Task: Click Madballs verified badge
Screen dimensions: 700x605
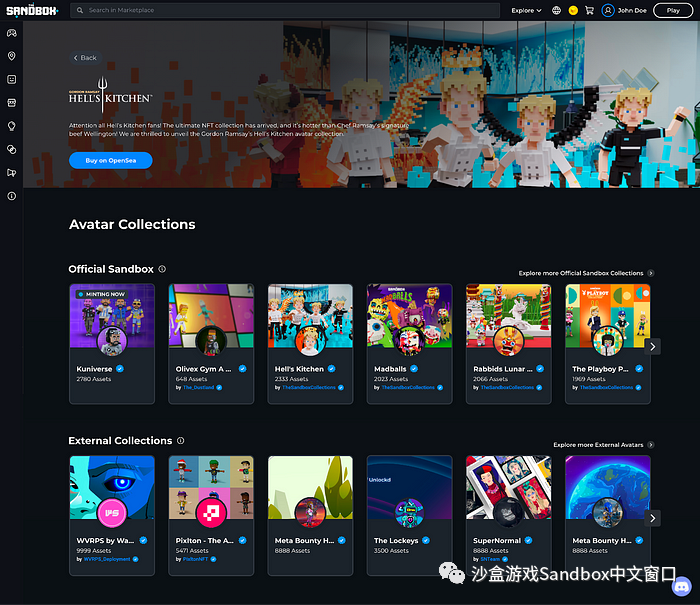Action: 414,369
